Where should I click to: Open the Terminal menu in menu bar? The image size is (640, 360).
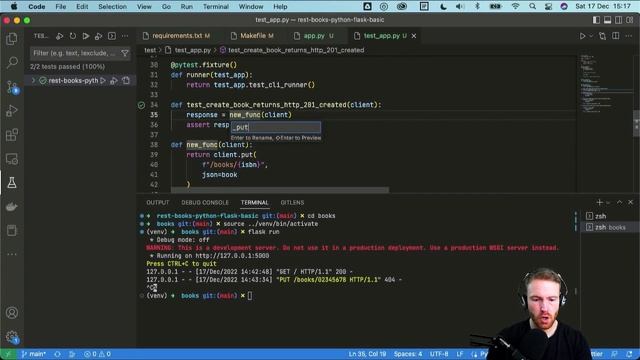[216, 7]
